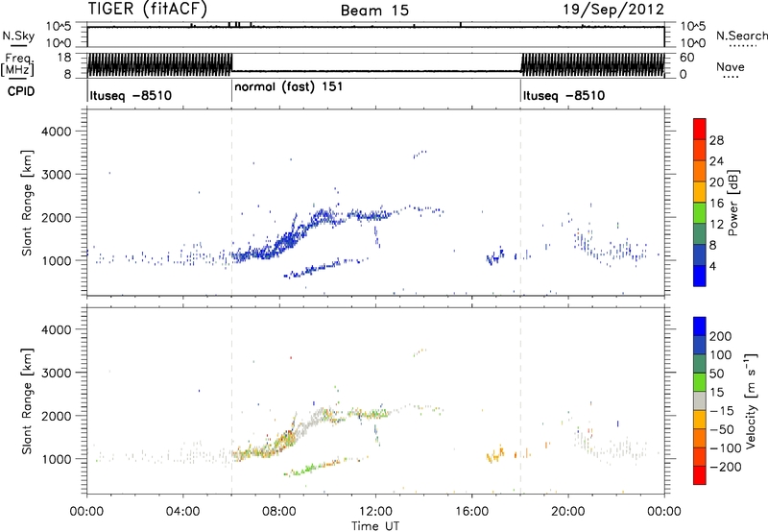Click the N.Search legend label
768x532 pixels.
(x=742, y=36)
